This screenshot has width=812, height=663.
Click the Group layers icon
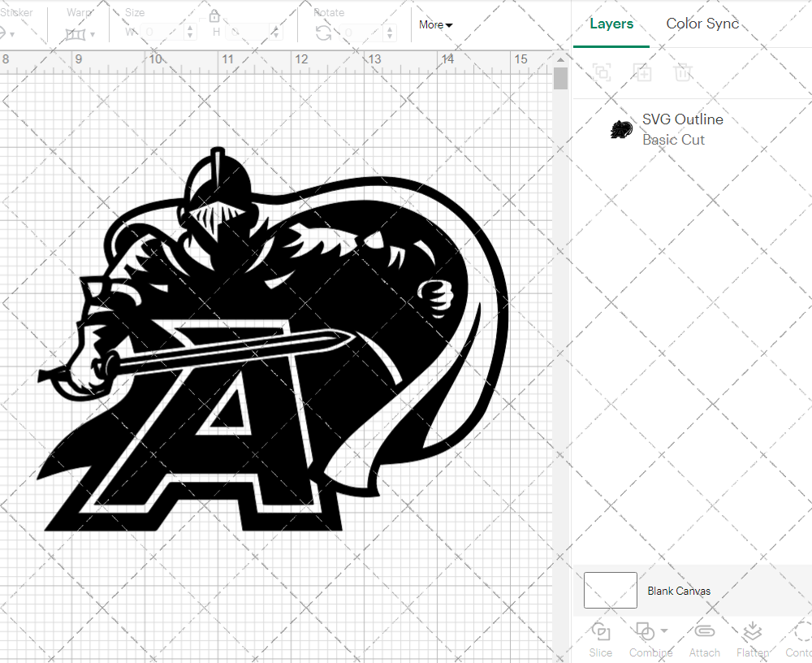pyautogui.click(x=602, y=72)
